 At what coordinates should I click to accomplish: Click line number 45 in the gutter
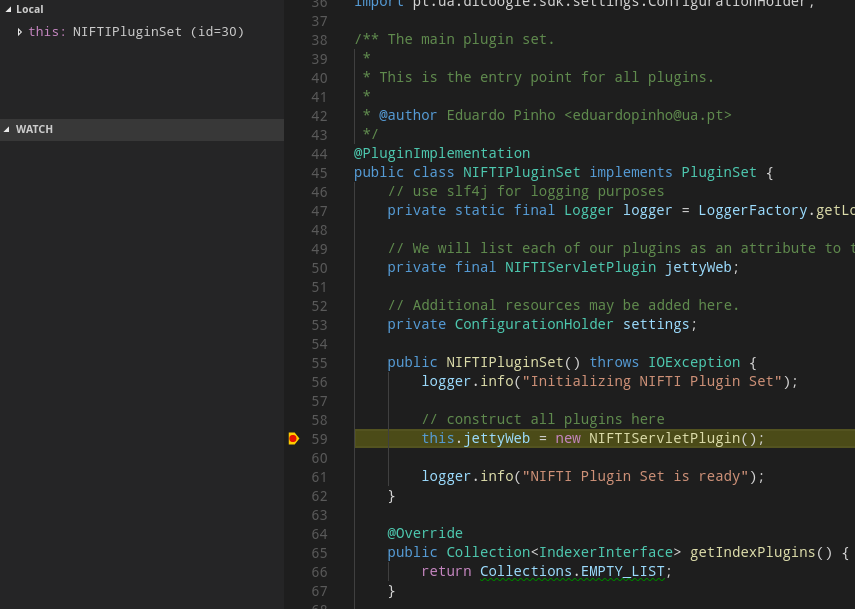click(x=320, y=173)
